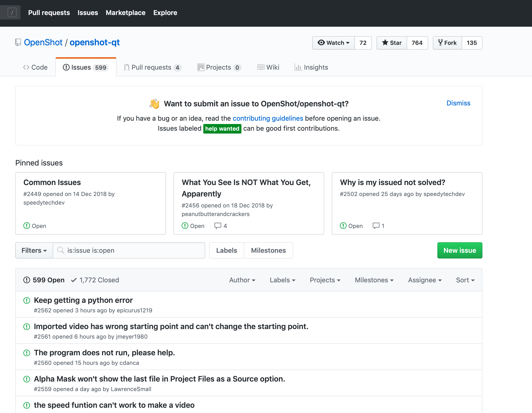This screenshot has width=532, height=413.
Task: Click the repository book icon beside OpenShot
Action: (x=18, y=42)
